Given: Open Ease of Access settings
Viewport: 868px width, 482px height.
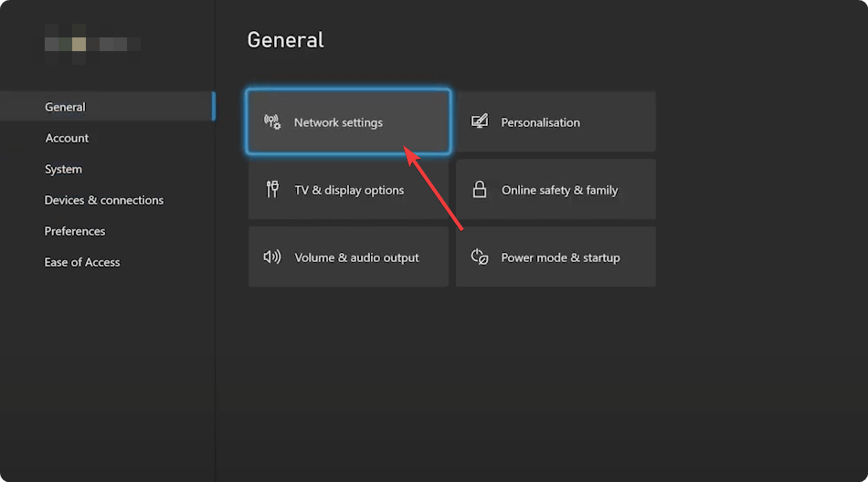Looking at the screenshot, I should click(x=82, y=262).
